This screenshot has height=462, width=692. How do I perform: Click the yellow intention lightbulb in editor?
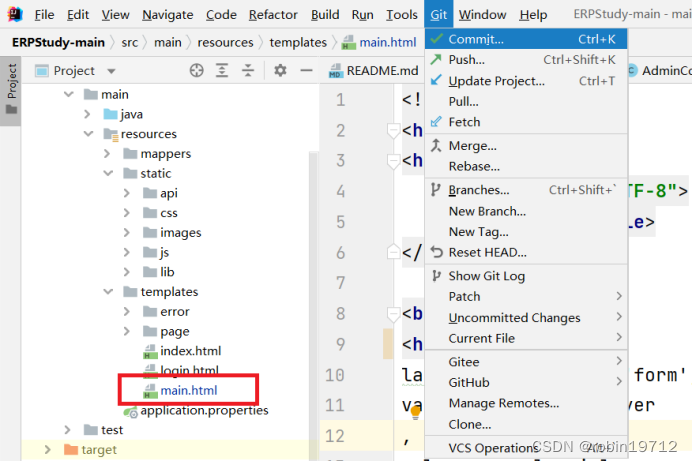click(415, 413)
